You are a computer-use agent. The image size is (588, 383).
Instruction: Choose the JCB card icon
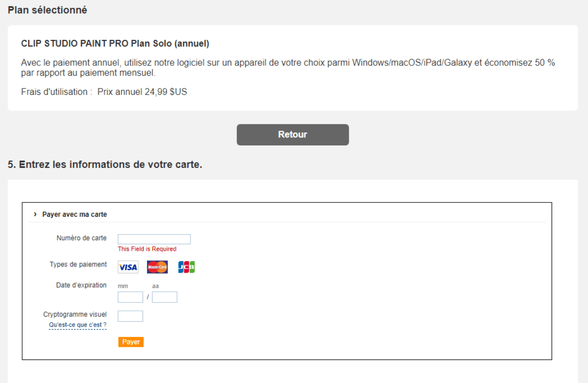click(186, 267)
